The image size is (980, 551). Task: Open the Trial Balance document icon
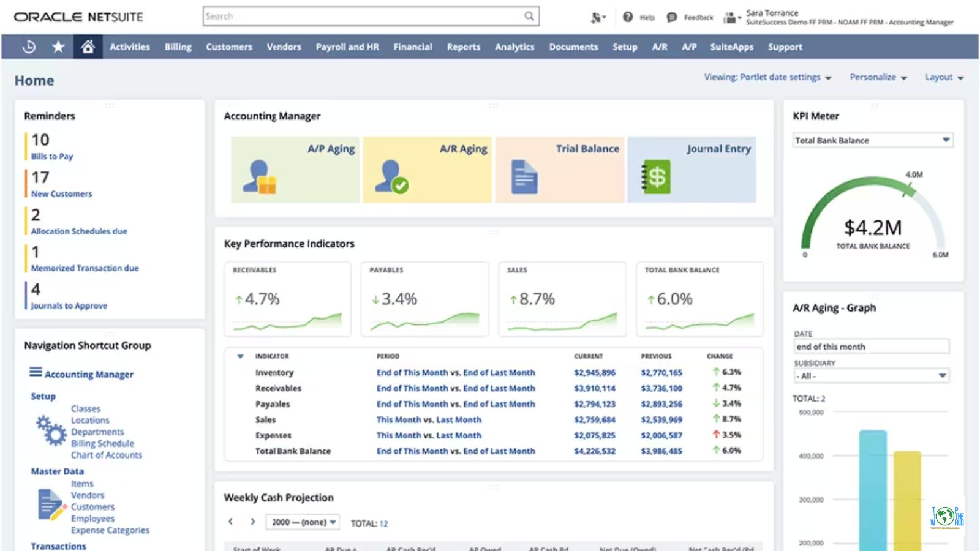pos(524,177)
